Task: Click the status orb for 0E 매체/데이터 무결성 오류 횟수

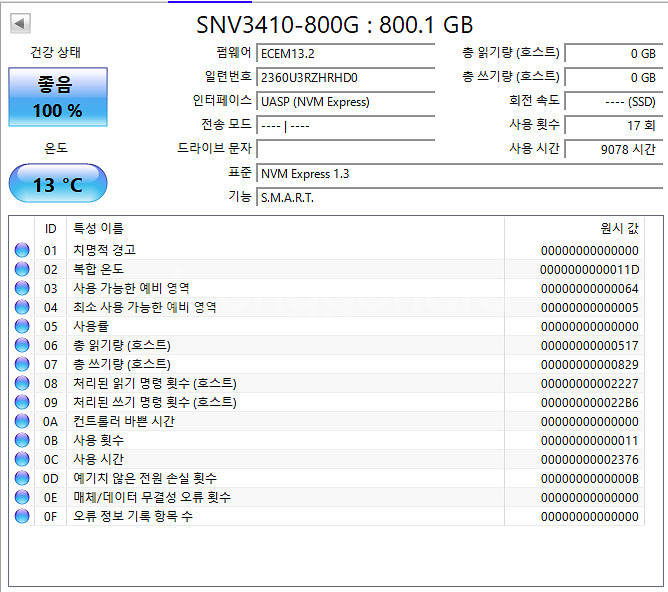Action: pyautogui.click(x=22, y=497)
